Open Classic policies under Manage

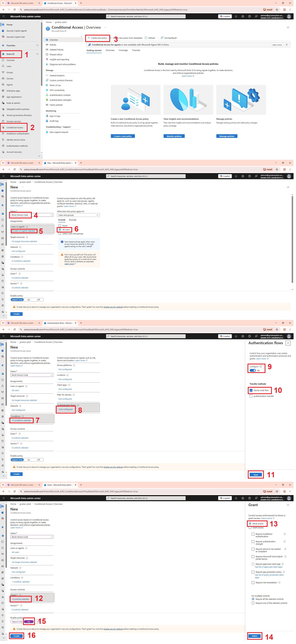(x=56, y=105)
